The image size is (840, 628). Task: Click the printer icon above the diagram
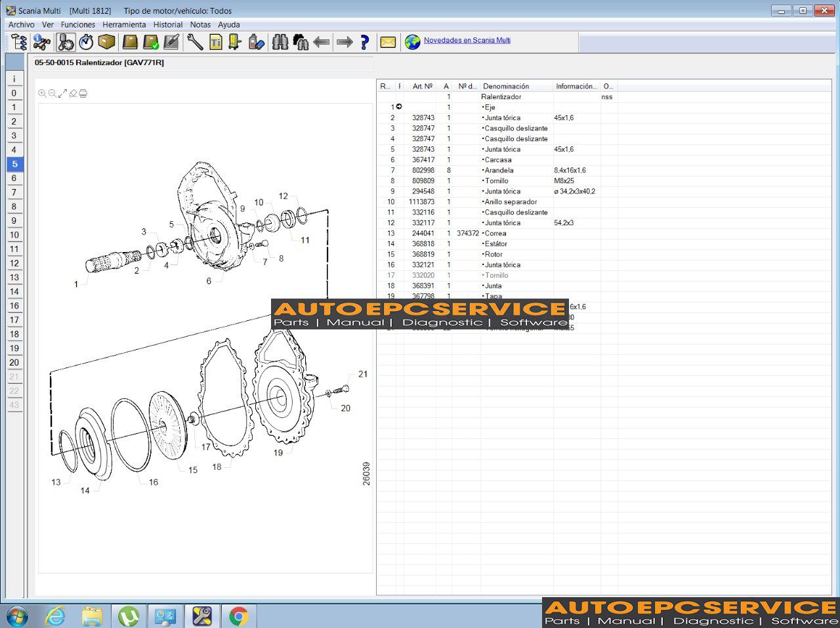point(83,94)
